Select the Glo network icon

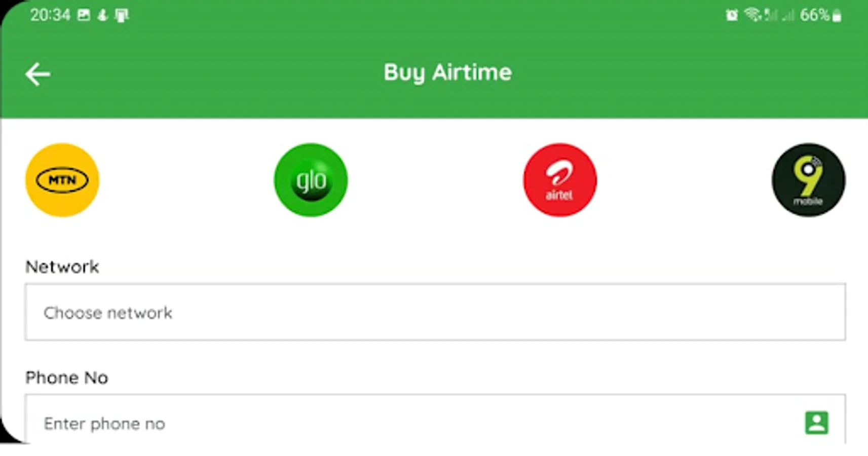click(311, 180)
